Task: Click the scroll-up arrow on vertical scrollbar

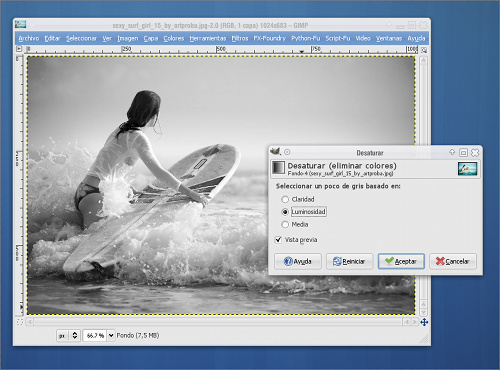Action: [424, 60]
